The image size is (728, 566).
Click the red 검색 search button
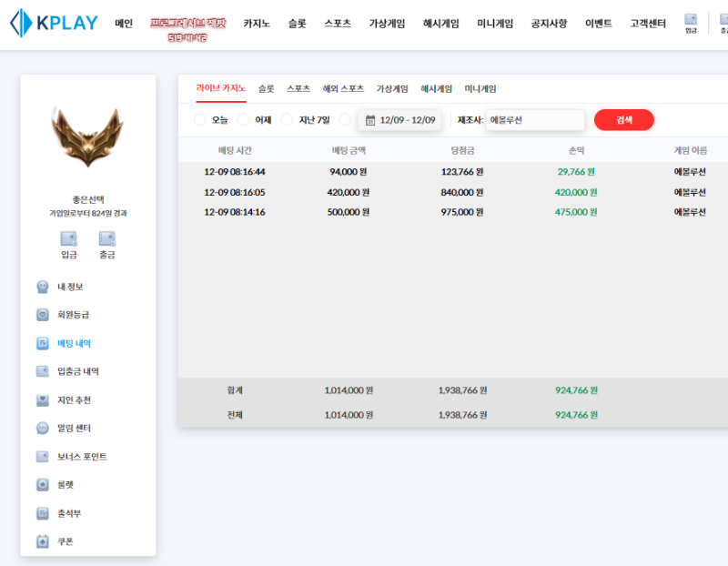point(623,120)
